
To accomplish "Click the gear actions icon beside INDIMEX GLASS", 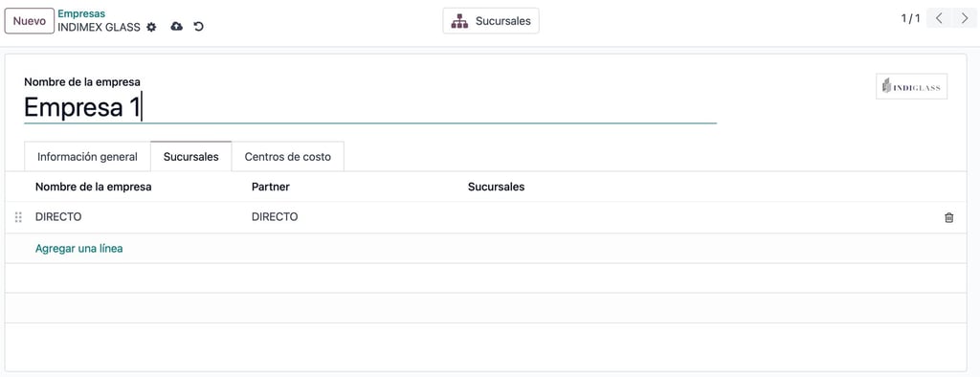I will (151, 27).
